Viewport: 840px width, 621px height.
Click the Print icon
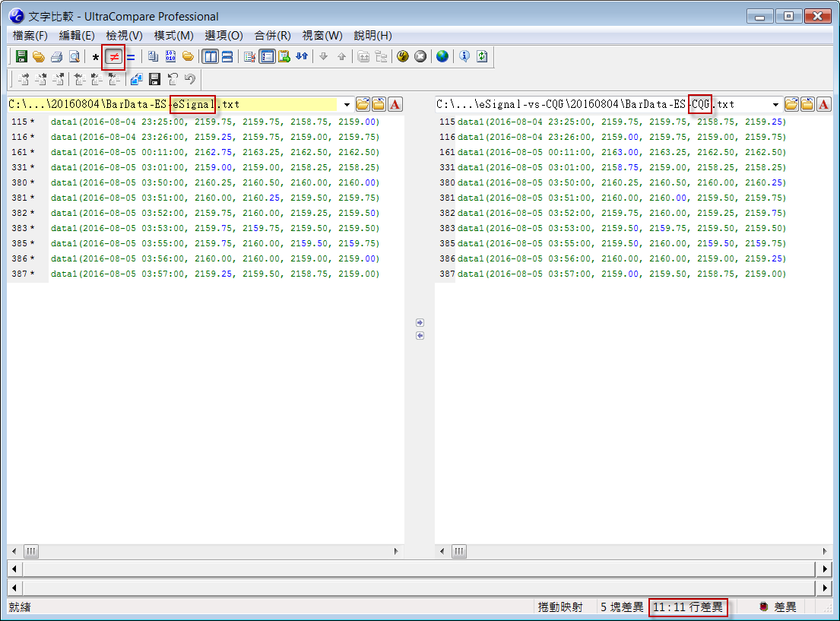(56, 56)
